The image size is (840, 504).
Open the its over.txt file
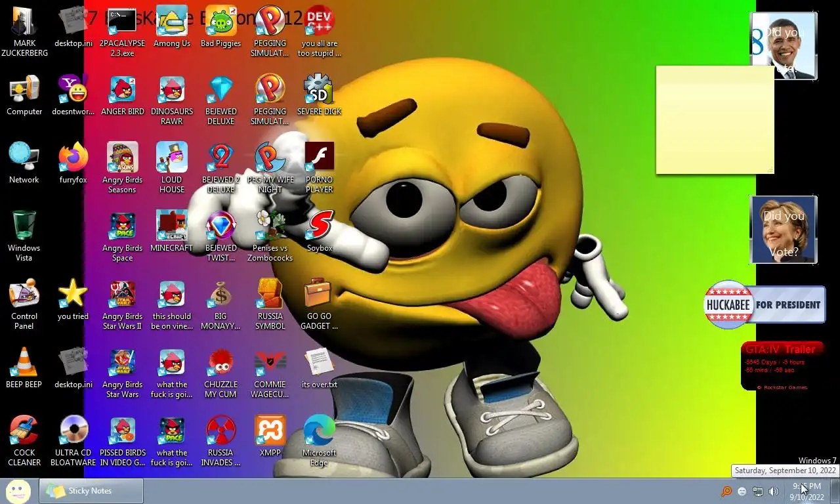tap(319, 368)
